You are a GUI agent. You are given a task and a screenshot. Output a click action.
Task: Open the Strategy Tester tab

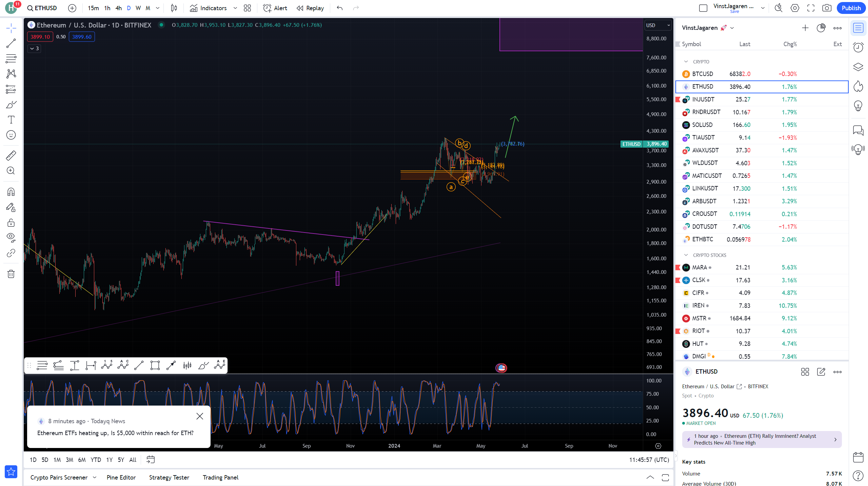coord(169,478)
